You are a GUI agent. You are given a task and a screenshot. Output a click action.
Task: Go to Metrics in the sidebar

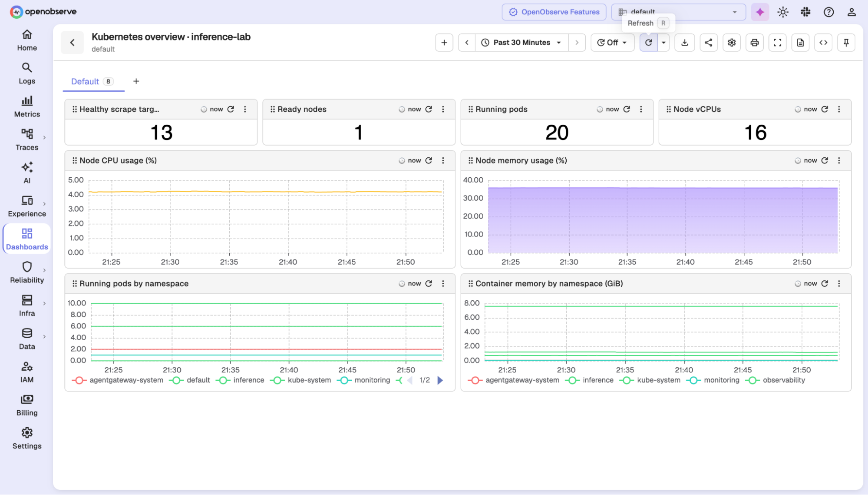tap(27, 107)
